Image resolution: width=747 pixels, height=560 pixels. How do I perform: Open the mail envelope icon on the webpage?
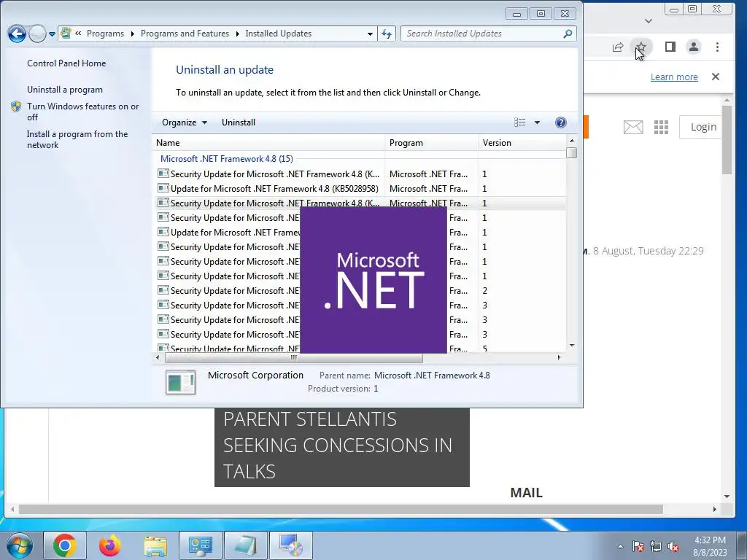pyautogui.click(x=633, y=127)
